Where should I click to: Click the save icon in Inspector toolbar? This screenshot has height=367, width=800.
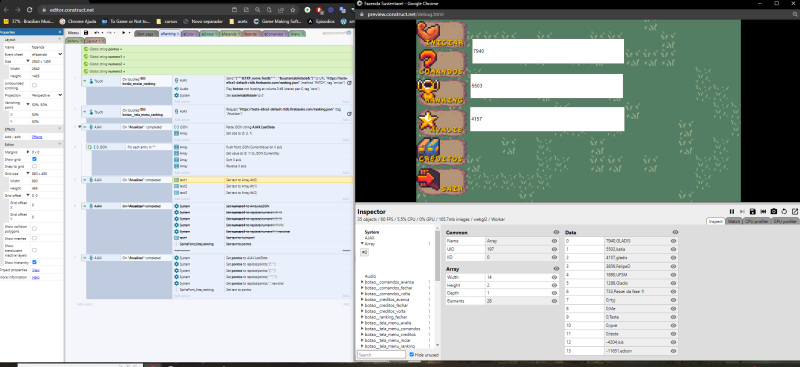[753, 211]
